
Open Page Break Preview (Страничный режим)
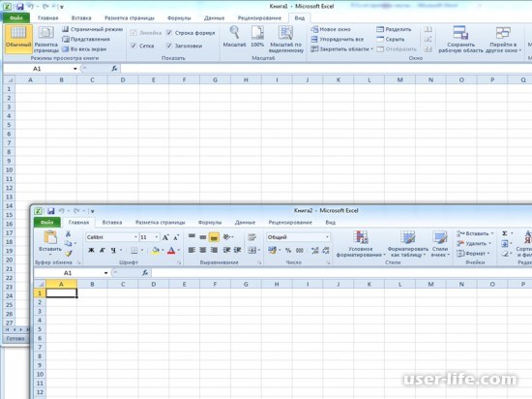click(x=92, y=29)
